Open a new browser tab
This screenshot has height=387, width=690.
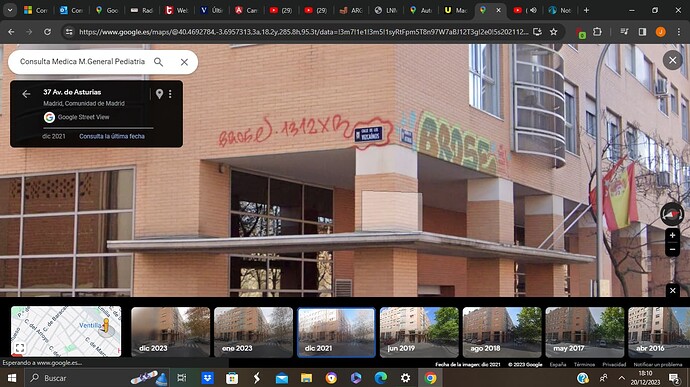coord(586,10)
